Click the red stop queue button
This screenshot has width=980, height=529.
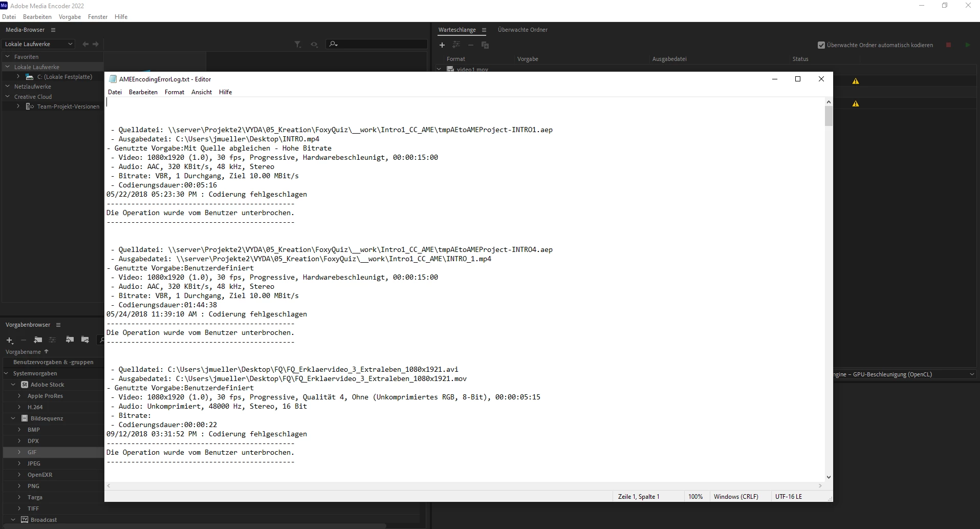point(948,45)
